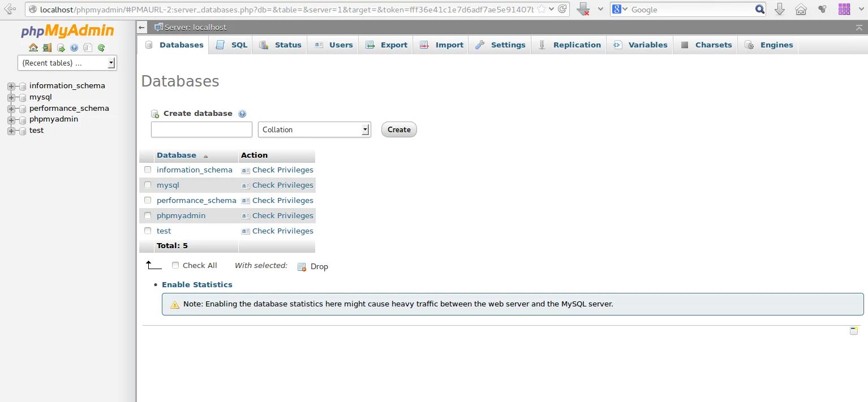Open browser downloads arrow icon

780,9
